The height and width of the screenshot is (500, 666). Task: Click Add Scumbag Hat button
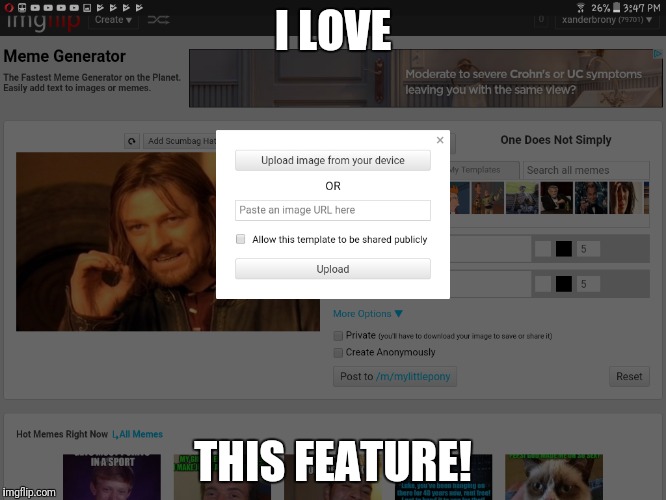click(180, 141)
